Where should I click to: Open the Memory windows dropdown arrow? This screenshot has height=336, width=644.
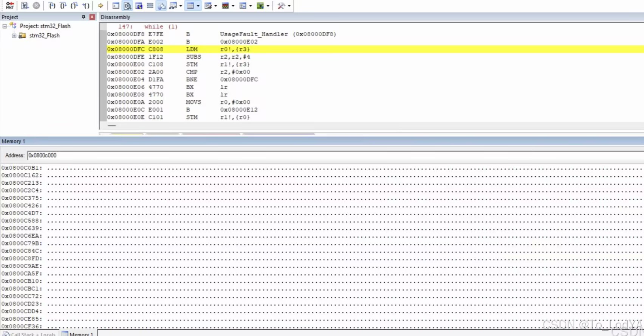[198, 6]
